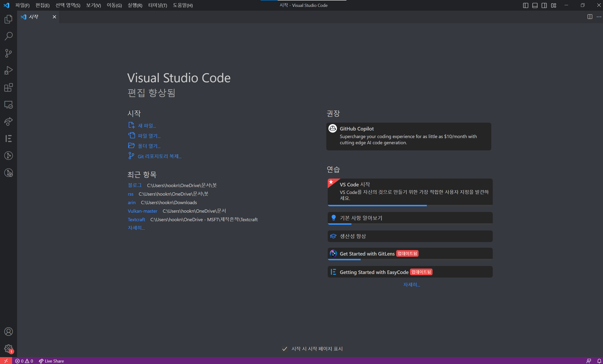Open recent project Vulkan-master
The image size is (603, 364).
[x=143, y=211]
